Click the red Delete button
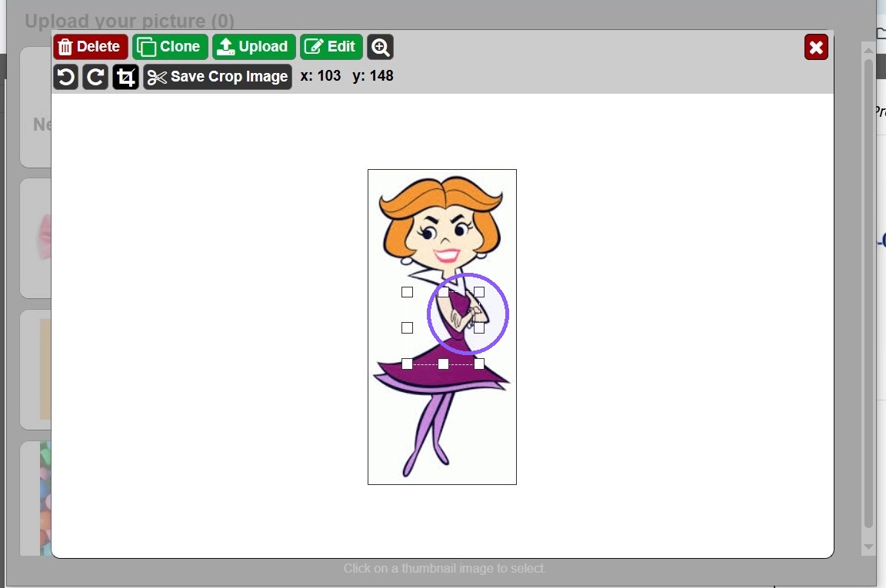The height and width of the screenshot is (588, 886). [91, 46]
